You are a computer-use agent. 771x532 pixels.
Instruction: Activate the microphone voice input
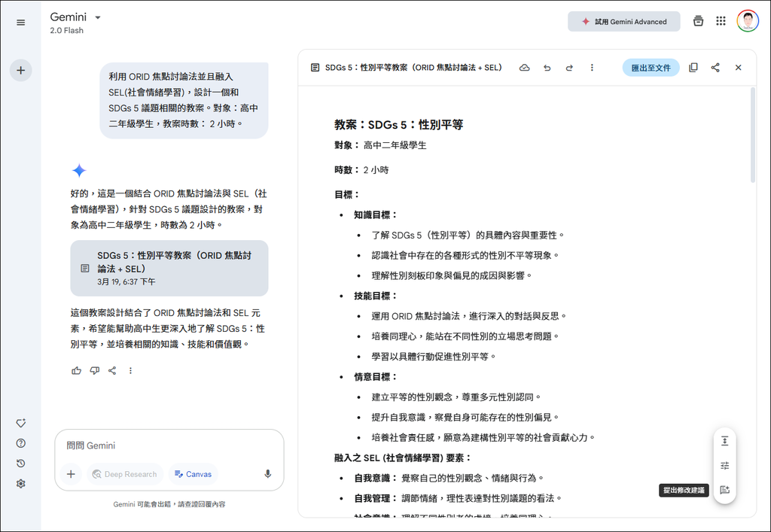[x=267, y=474]
